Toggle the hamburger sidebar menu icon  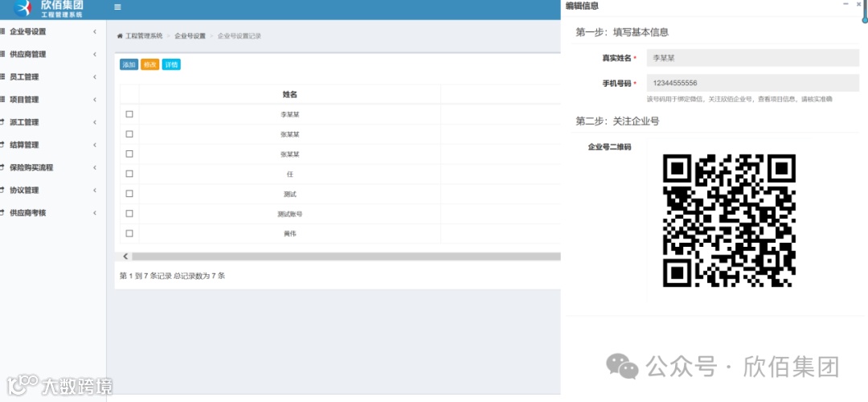(x=117, y=7)
